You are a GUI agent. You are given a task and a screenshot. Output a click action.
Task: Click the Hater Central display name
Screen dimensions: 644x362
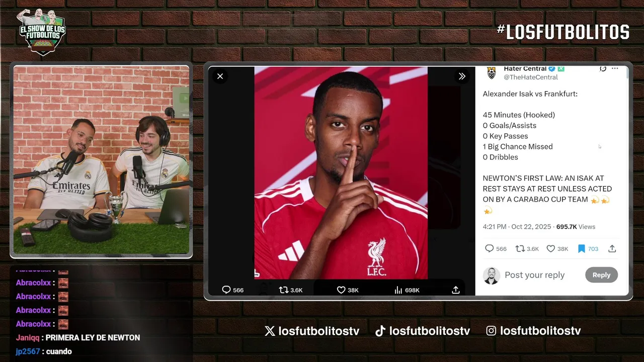(525, 69)
